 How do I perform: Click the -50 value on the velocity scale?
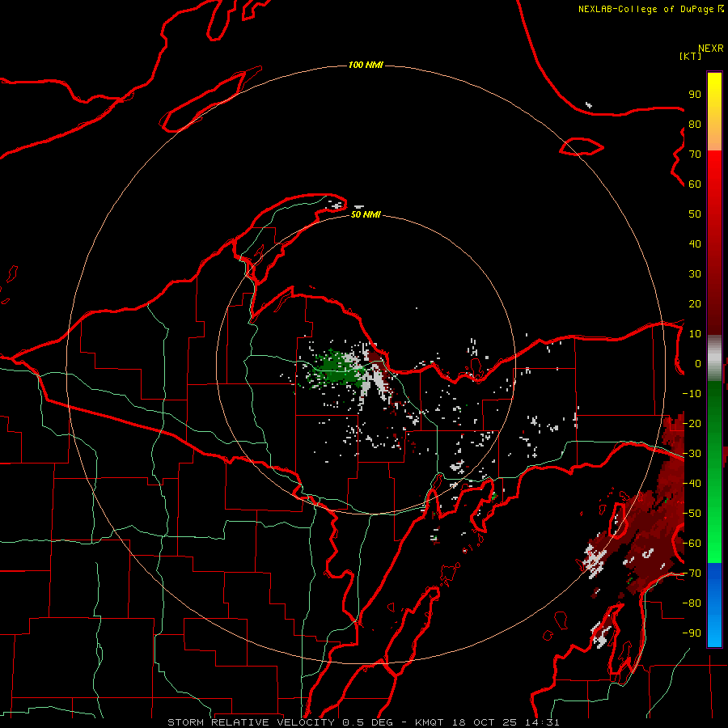pyautogui.click(x=692, y=514)
